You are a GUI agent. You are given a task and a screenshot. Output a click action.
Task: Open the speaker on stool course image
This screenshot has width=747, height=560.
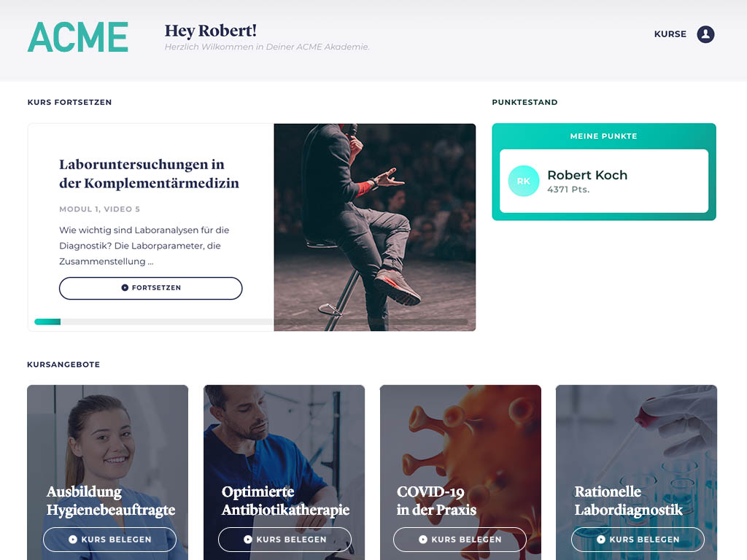375,227
